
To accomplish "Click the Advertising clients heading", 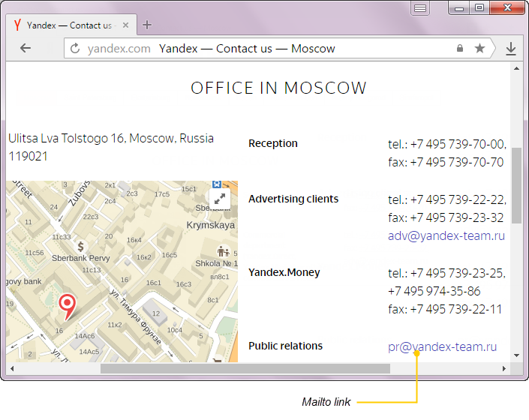I will tap(293, 199).
